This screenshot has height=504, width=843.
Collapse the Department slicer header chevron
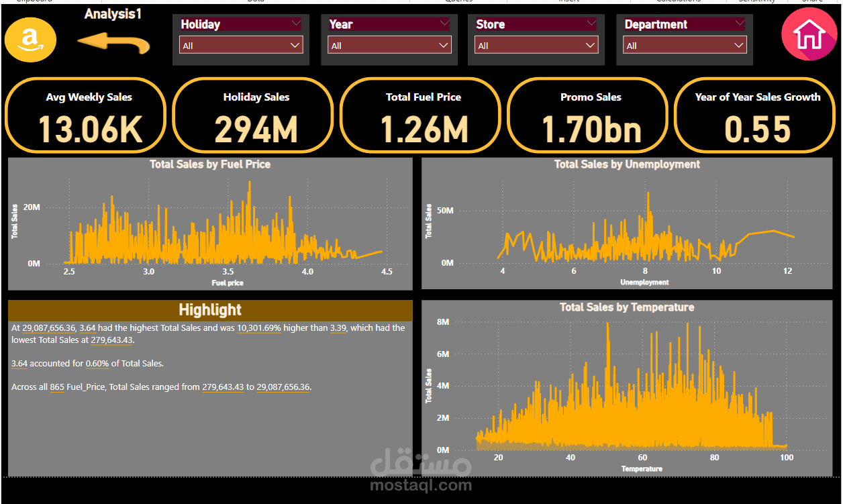(x=740, y=23)
